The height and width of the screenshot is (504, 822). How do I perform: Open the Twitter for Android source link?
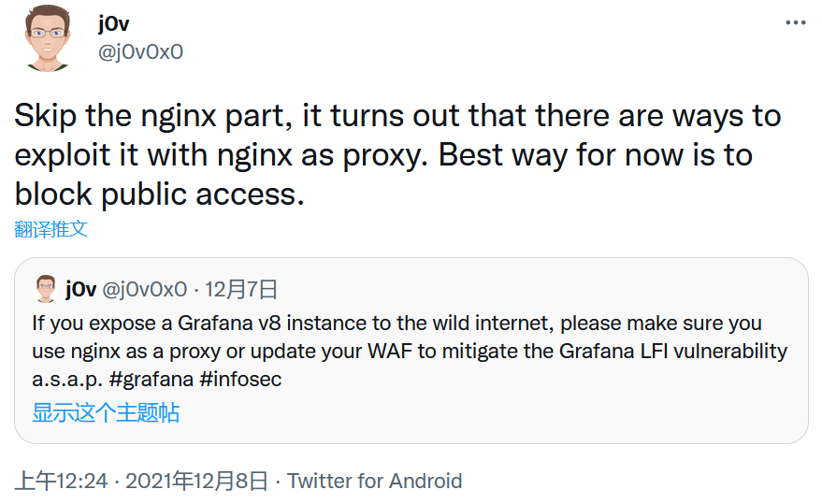click(374, 481)
